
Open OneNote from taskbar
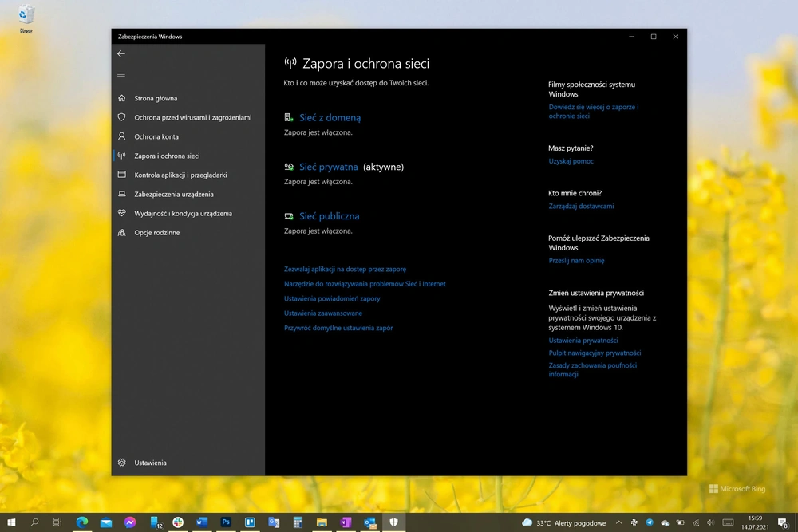point(346,522)
